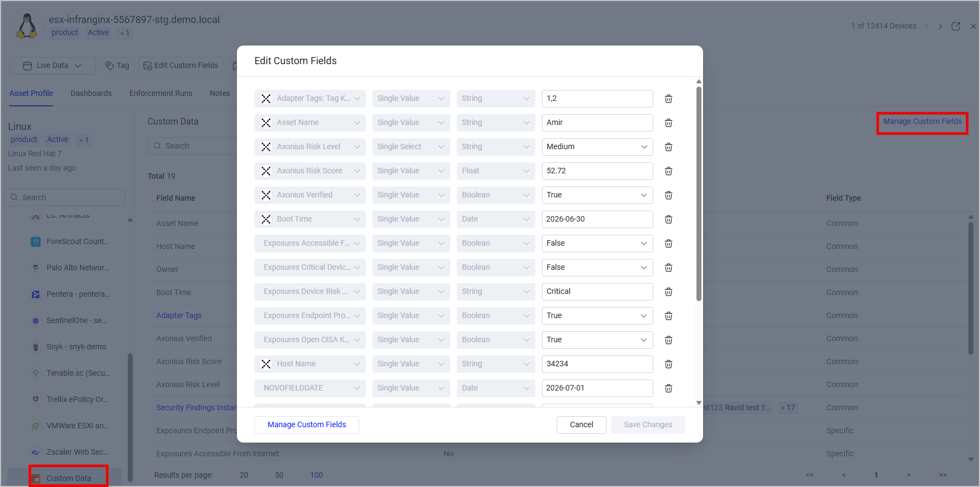Click Adapter Tags link in table
980x487 pixels.
[179, 315]
